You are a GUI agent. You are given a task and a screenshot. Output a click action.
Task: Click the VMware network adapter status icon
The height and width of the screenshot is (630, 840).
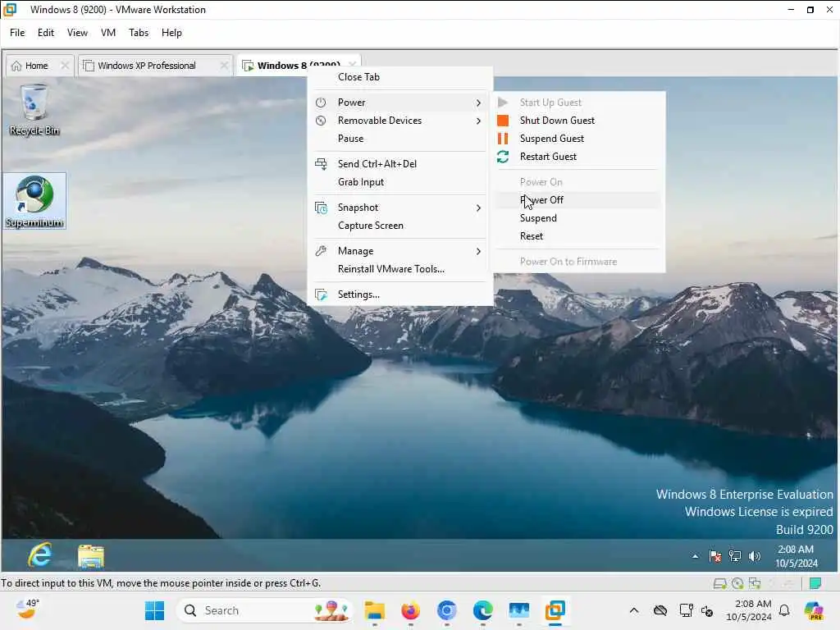coord(755,583)
